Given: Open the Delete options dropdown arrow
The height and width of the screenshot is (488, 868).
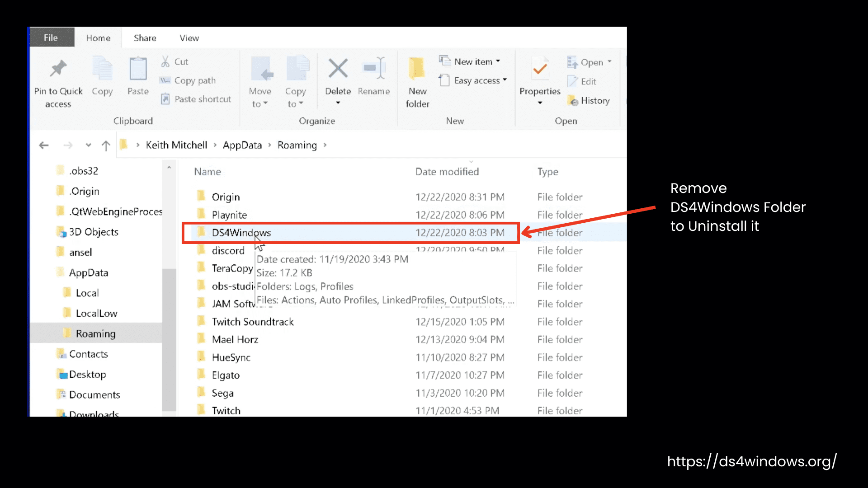Looking at the screenshot, I should [338, 103].
